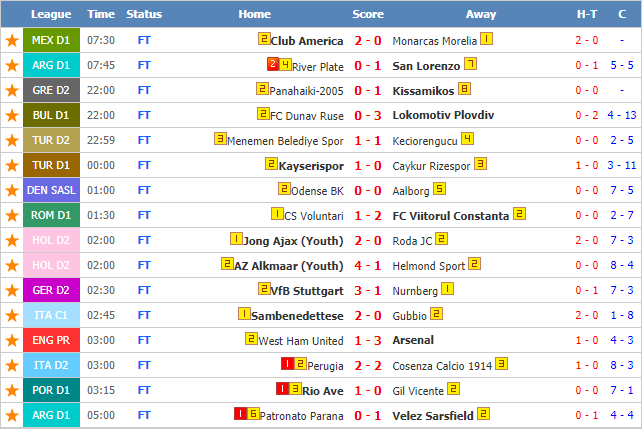Open half-time score of Kayserispor match
The image size is (642, 429).
(x=587, y=165)
